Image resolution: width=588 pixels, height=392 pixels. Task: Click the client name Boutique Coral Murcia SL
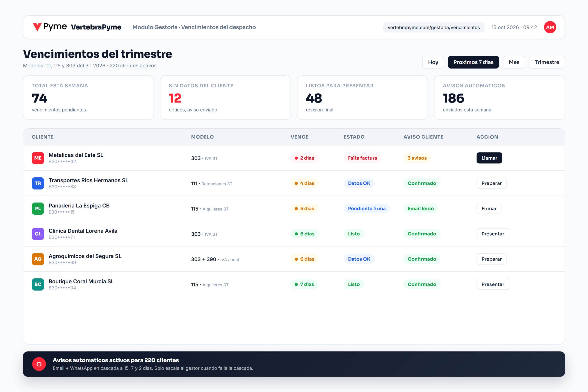click(x=81, y=281)
